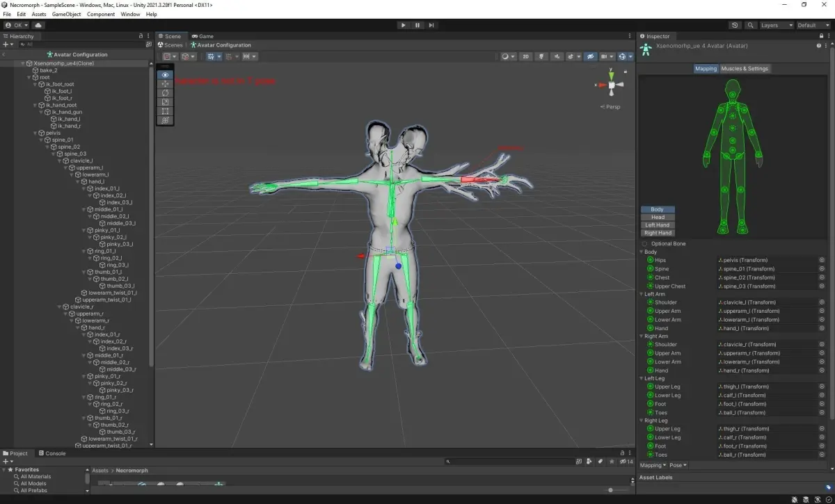Open the Component menu
835x504 pixels.
101,14
